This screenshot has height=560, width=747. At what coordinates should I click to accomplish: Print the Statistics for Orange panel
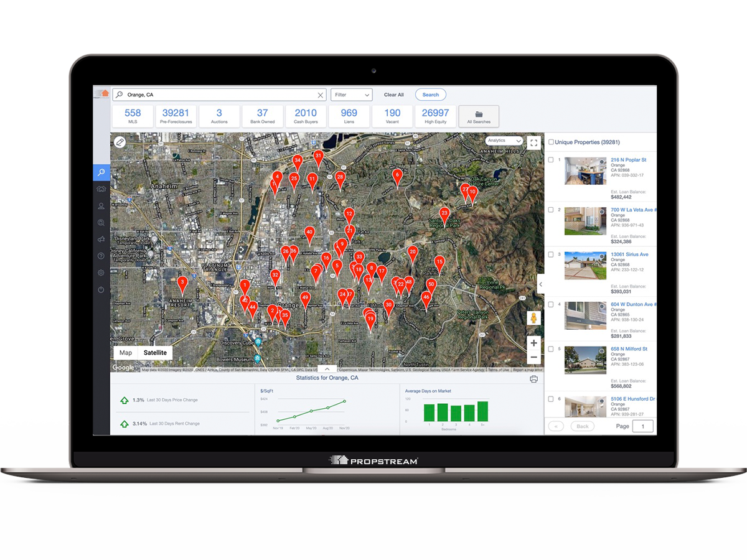click(x=533, y=378)
